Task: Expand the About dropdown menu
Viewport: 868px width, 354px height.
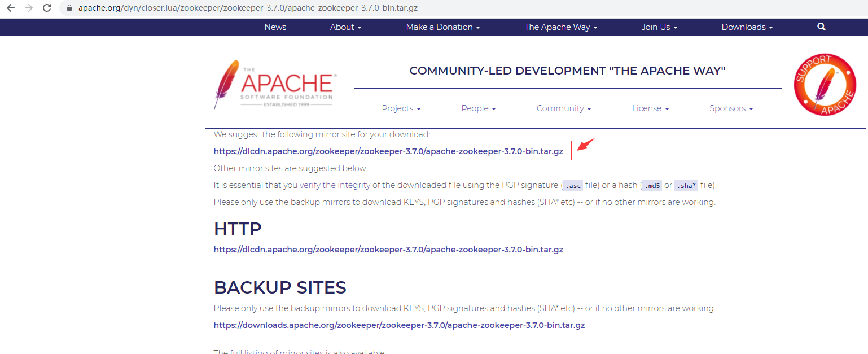Action: pyautogui.click(x=345, y=27)
